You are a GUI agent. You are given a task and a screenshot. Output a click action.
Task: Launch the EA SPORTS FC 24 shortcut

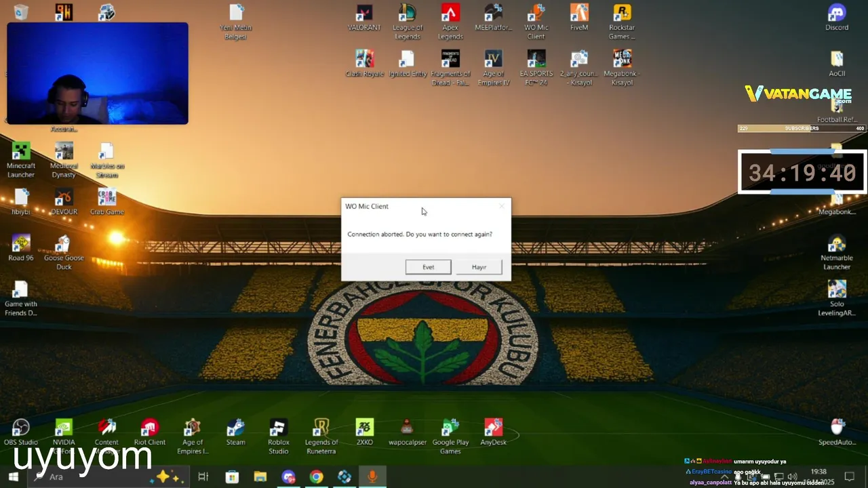536,68
